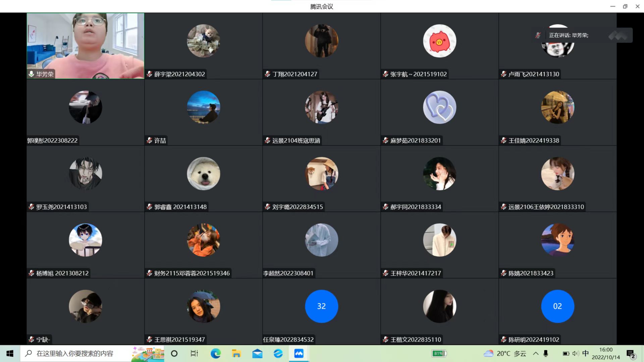Click muted mic icon beside 郝宇同2021833334
Viewport: 644px width, 362px height.
tap(386, 207)
